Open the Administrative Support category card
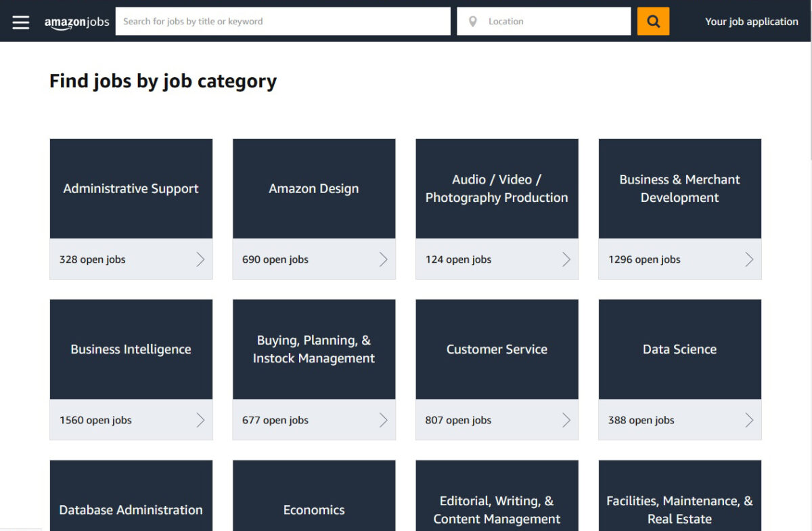This screenshot has height=531, width=812. pos(131,209)
